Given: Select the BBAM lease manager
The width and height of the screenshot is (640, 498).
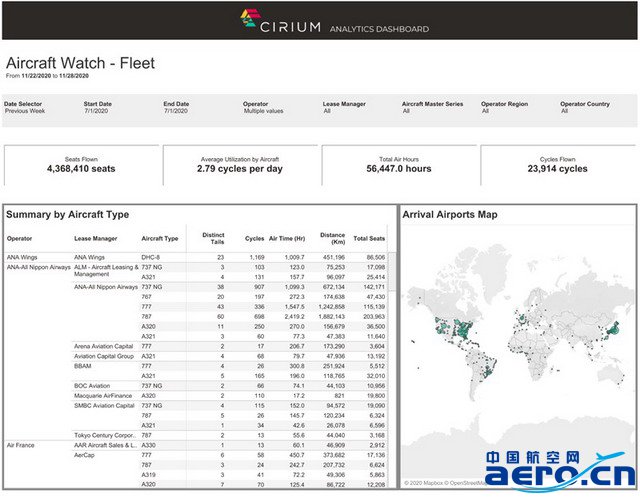Looking at the screenshot, I should [x=82, y=366].
